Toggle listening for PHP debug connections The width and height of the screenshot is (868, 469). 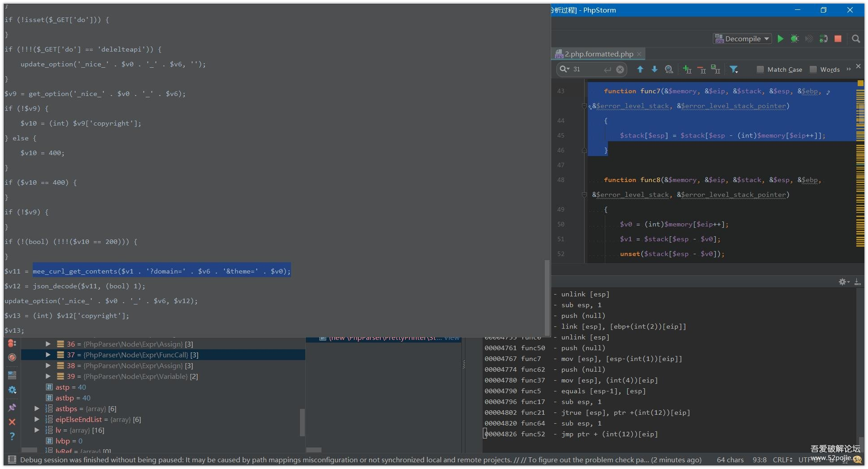pyautogui.click(x=824, y=39)
